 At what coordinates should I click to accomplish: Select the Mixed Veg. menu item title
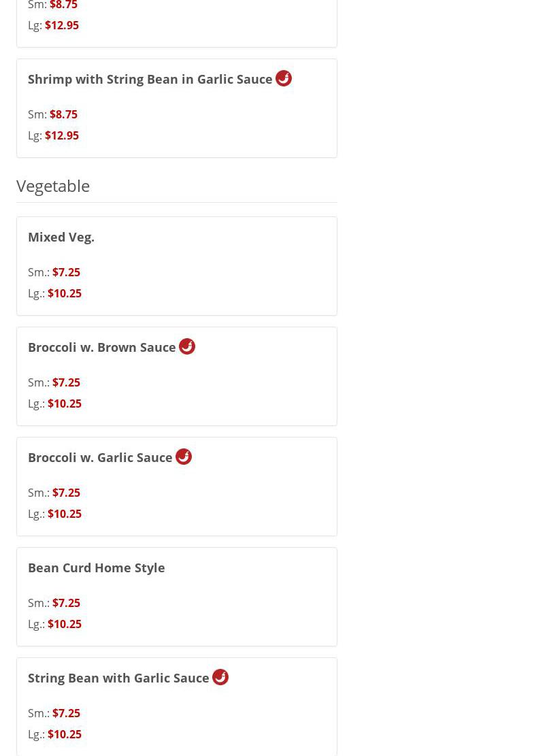point(61,237)
